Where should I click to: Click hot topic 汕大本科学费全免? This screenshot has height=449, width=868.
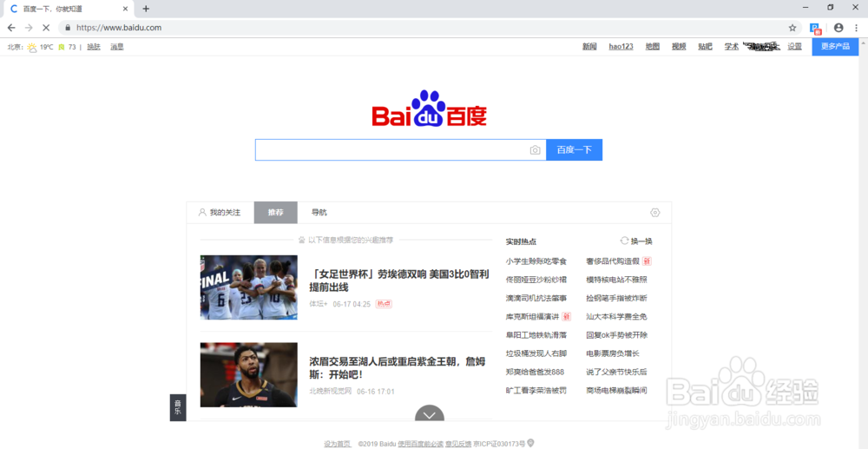(x=616, y=317)
